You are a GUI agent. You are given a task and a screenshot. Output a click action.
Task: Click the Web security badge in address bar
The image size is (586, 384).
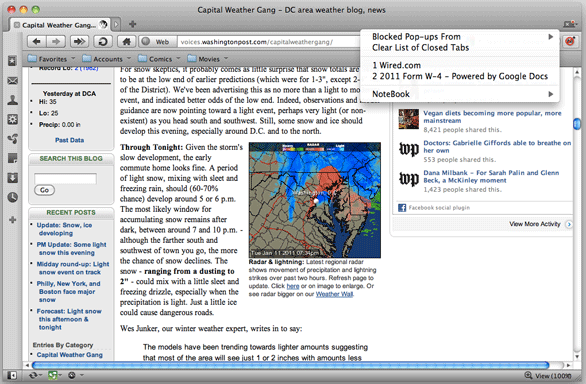(157, 42)
